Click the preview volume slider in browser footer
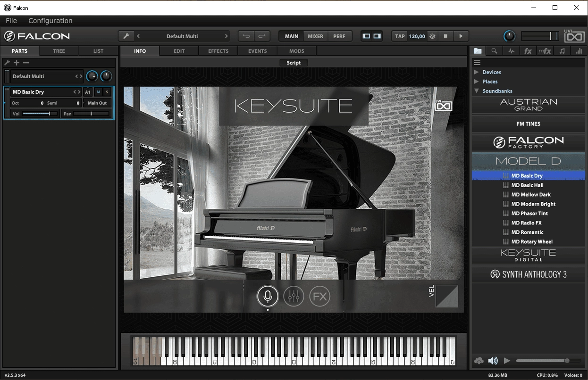Viewport: 588px width, 380px height. (x=549, y=361)
